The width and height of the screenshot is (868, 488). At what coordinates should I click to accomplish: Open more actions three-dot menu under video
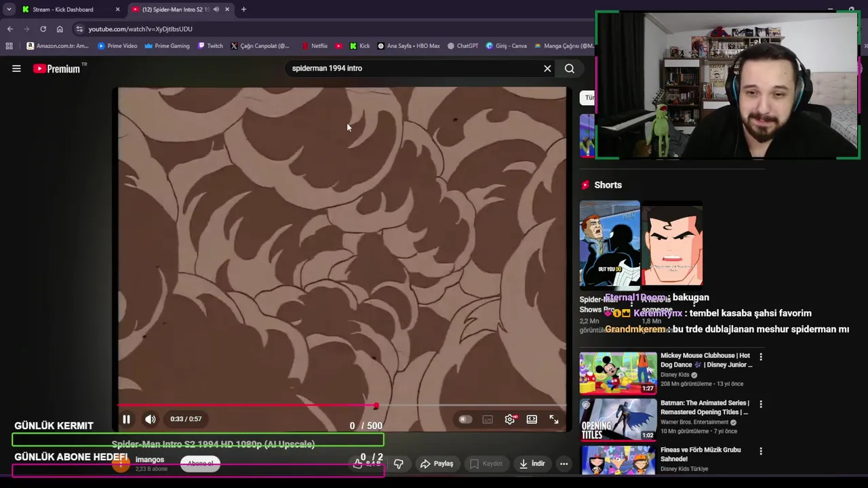pyautogui.click(x=564, y=464)
